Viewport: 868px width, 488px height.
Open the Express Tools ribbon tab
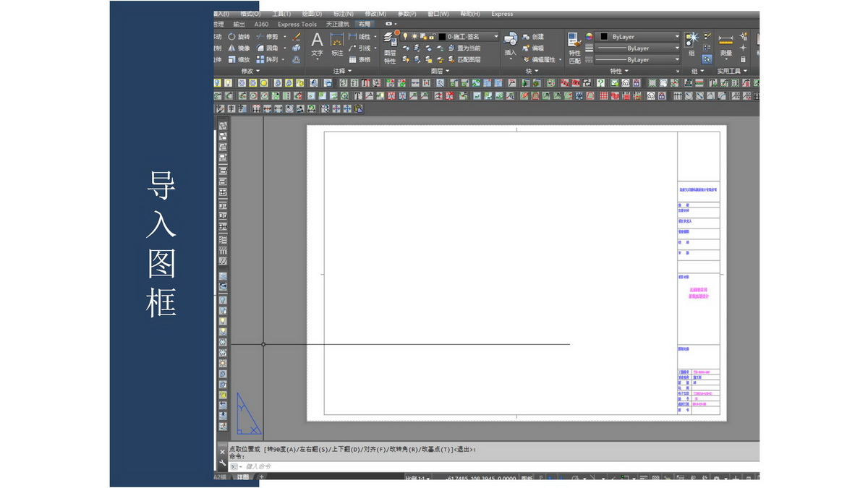pyautogui.click(x=297, y=24)
